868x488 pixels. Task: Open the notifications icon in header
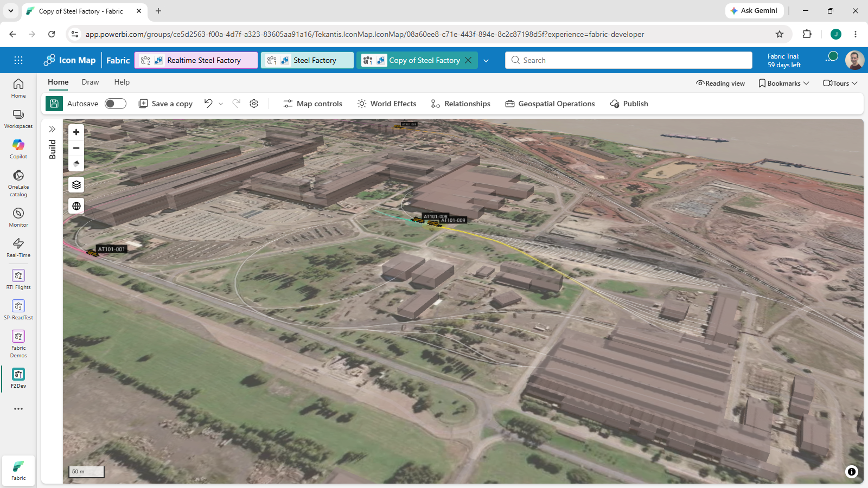point(832,58)
